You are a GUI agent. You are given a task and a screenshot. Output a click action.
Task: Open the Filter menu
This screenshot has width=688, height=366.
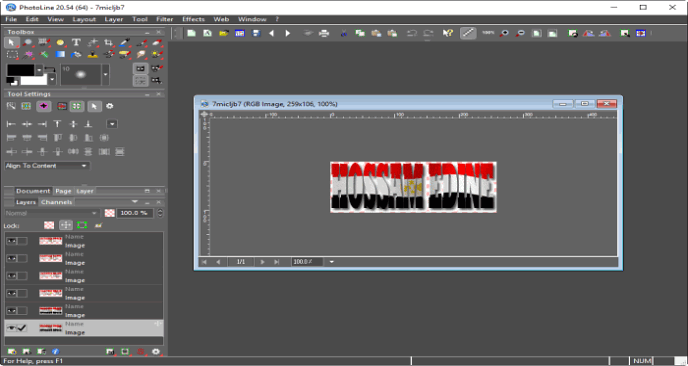pyautogui.click(x=165, y=19)
